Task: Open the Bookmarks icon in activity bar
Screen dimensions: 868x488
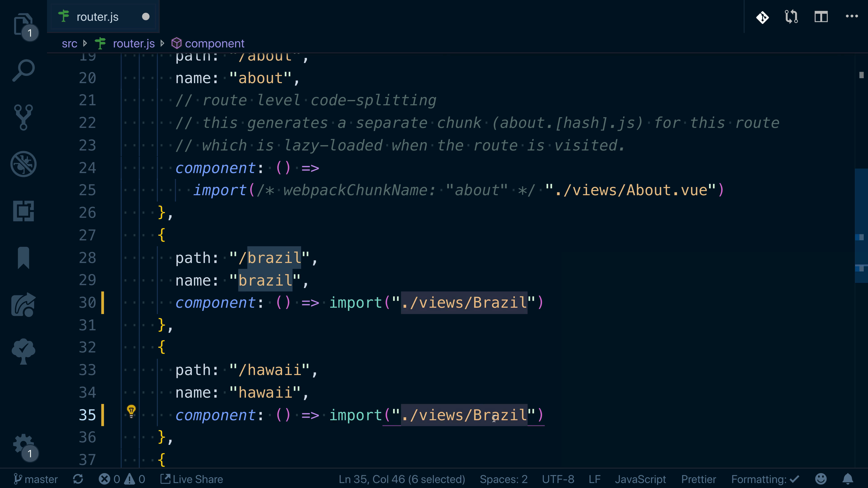Action: click(24, 258)
